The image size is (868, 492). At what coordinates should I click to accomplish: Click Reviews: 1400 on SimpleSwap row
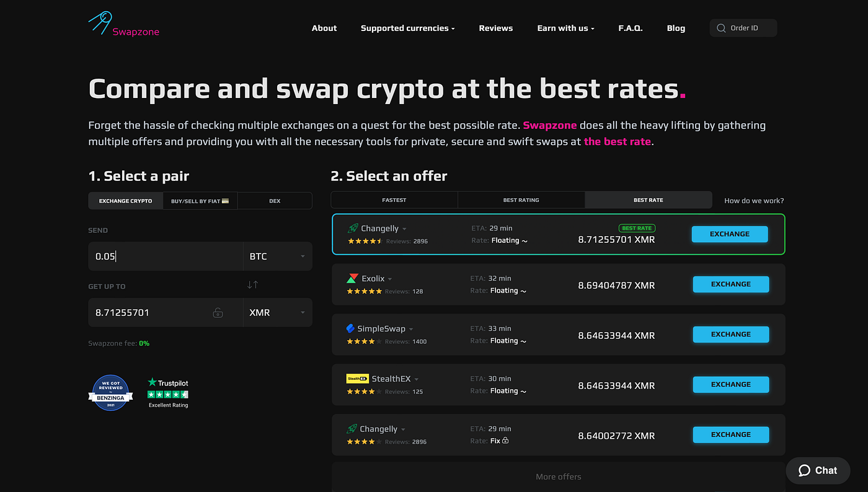click(x=406, y=341)
